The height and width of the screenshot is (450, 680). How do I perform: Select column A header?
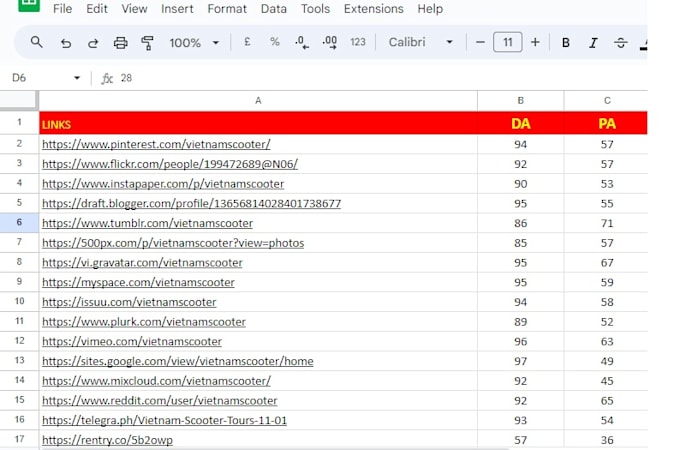click(x=258, y=101)
